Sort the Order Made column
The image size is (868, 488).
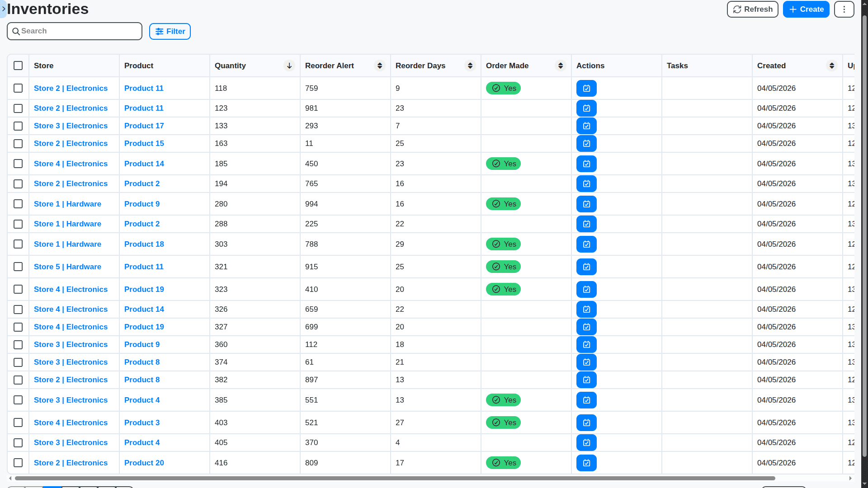coord(561,66)
